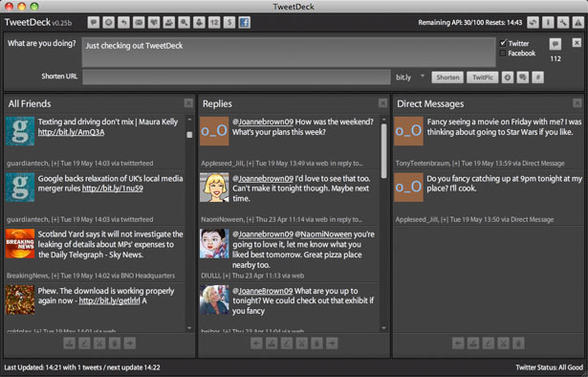Click the double speech-bubble icon beside TwitPic
The width and height of the screenshot is (588, 377).
522,78
